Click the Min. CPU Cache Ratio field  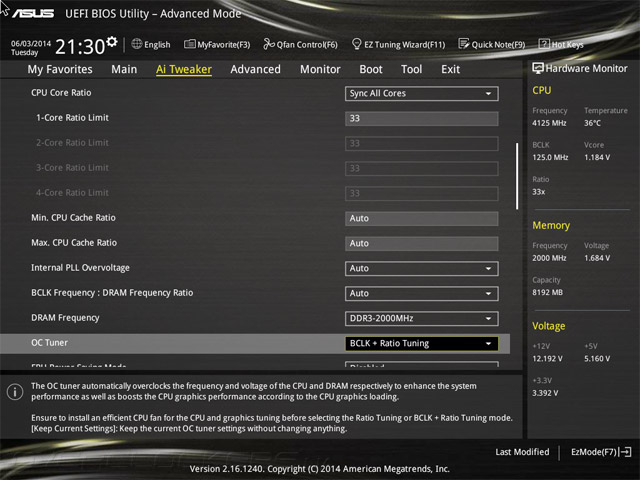[422, 218]
